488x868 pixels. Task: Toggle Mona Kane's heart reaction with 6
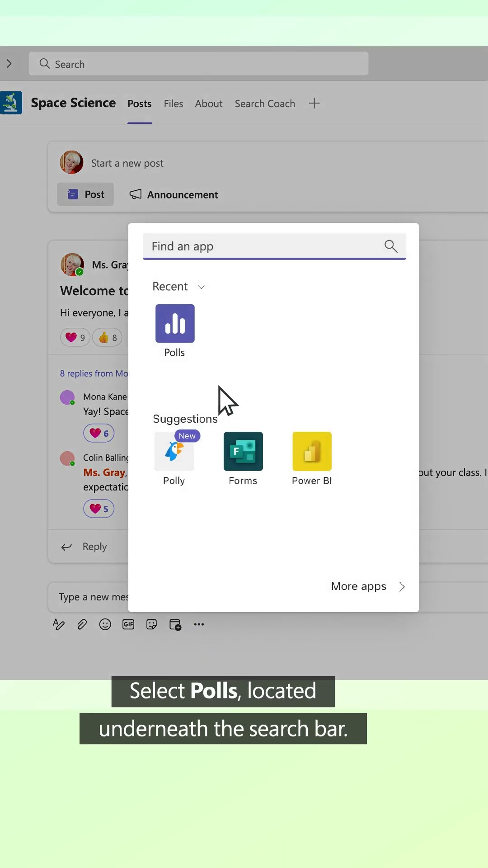click(x=99, y=433)
